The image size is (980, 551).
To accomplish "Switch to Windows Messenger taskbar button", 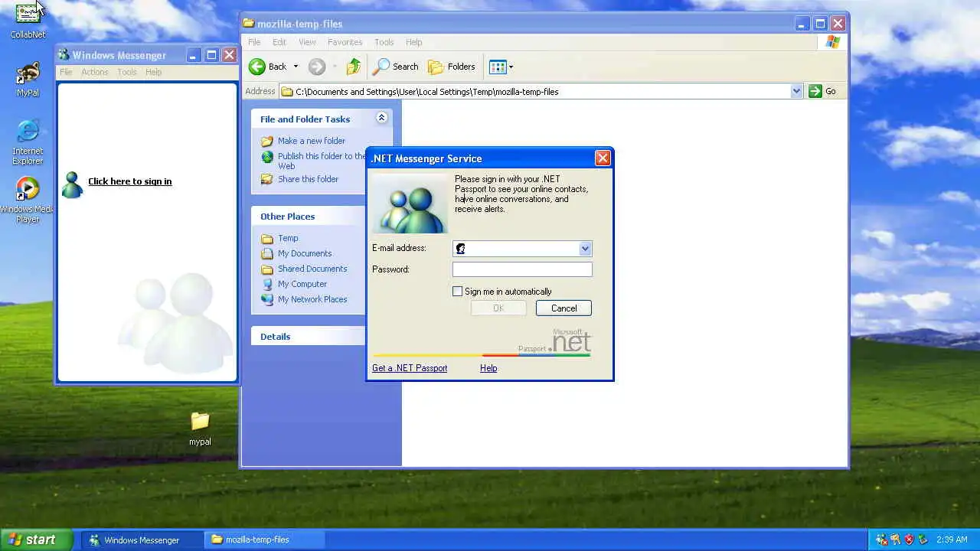I will [142, 540].
